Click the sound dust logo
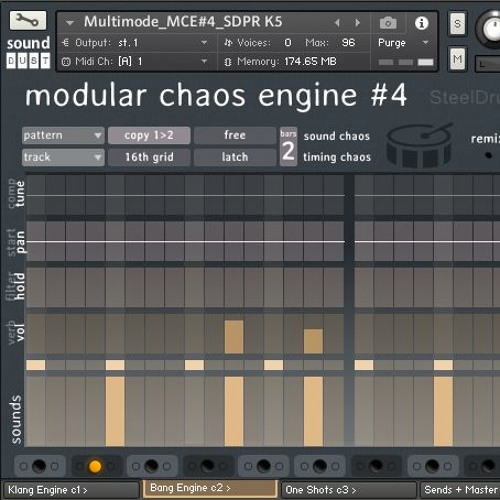This screenshot has width=500, height=500. tap(28, 52)
